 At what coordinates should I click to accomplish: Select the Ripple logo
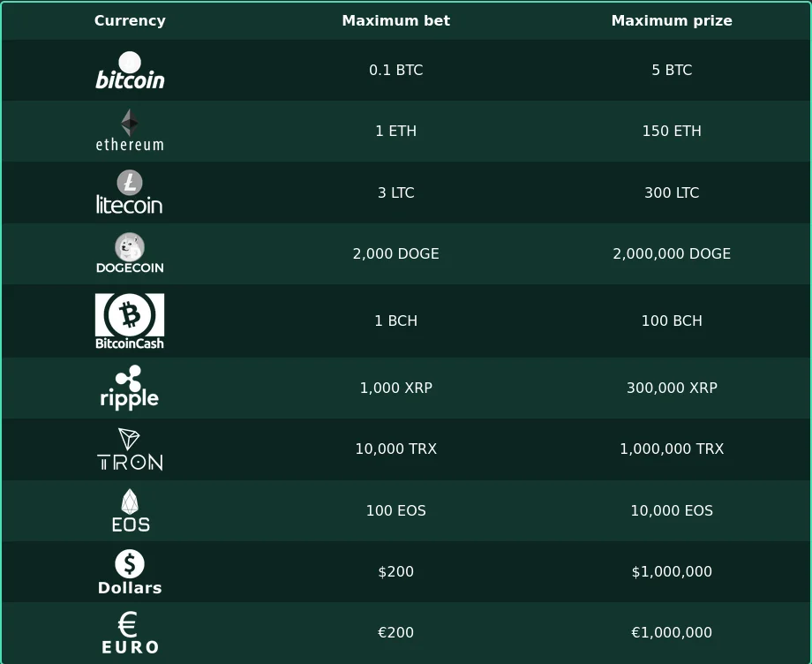coord(130,388)
